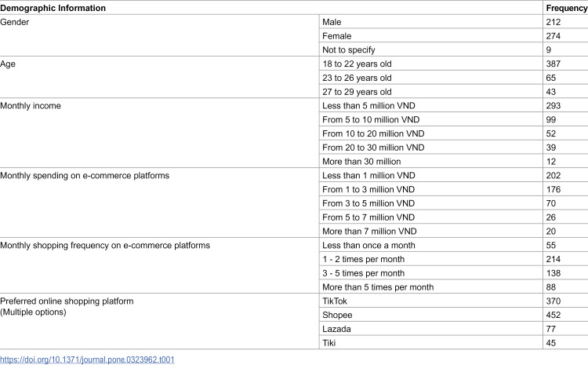Click the Demographic Information column header
588x365 pixels.
(x=53, y=8)
